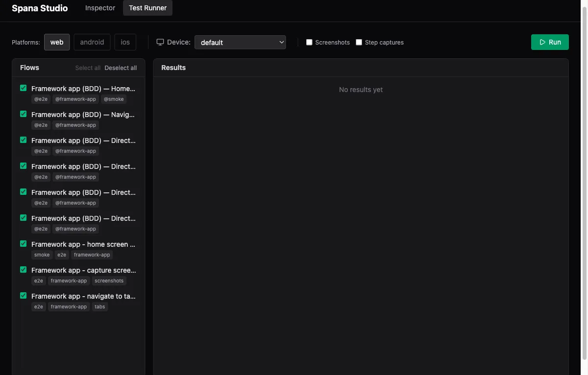Enable the Screenshots checkbox
The image size is (588, 375).
(309, 43)
